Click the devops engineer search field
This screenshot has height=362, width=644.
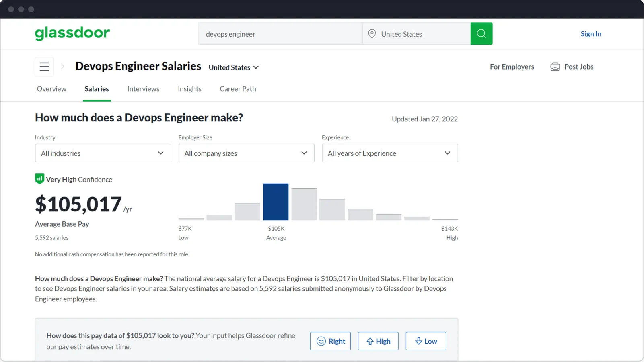tap(280, 34)
